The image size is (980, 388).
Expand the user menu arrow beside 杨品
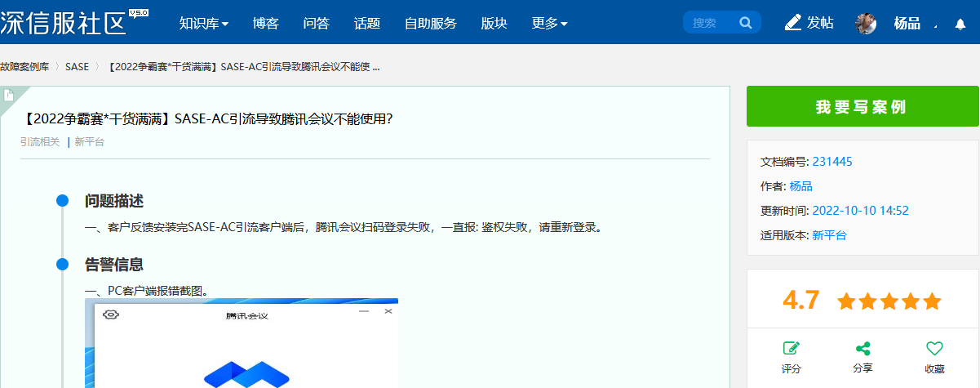[x=935, y=27]
